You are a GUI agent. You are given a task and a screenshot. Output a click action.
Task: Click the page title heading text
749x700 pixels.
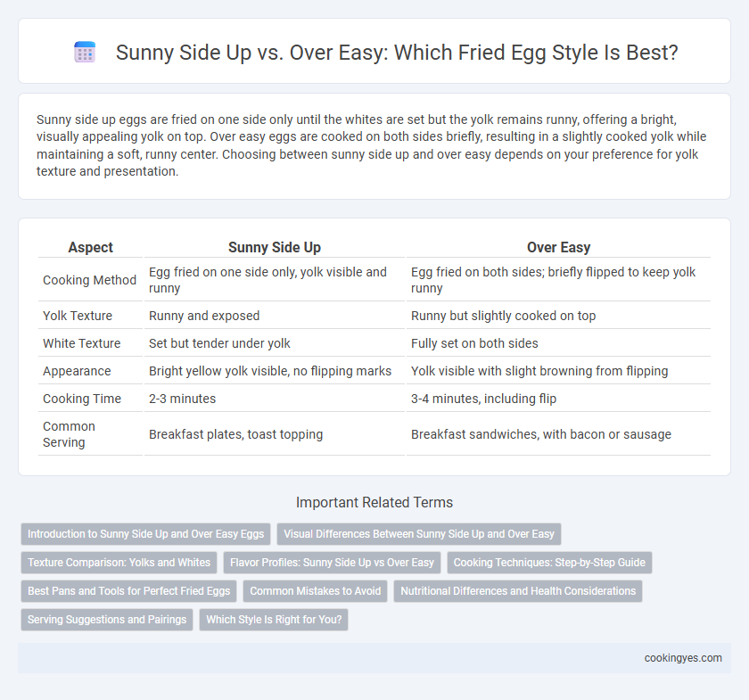click(397, 52)
